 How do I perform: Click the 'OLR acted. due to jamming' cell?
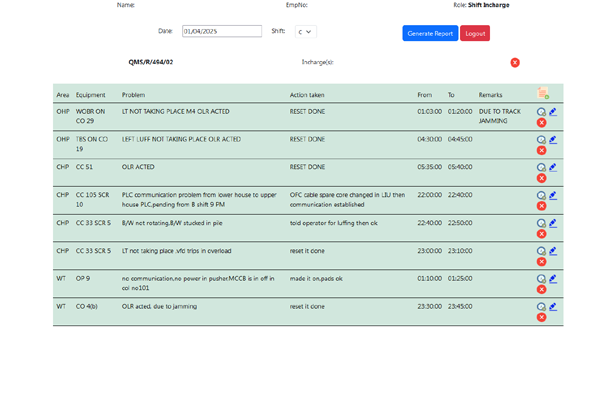pos(159,306)
